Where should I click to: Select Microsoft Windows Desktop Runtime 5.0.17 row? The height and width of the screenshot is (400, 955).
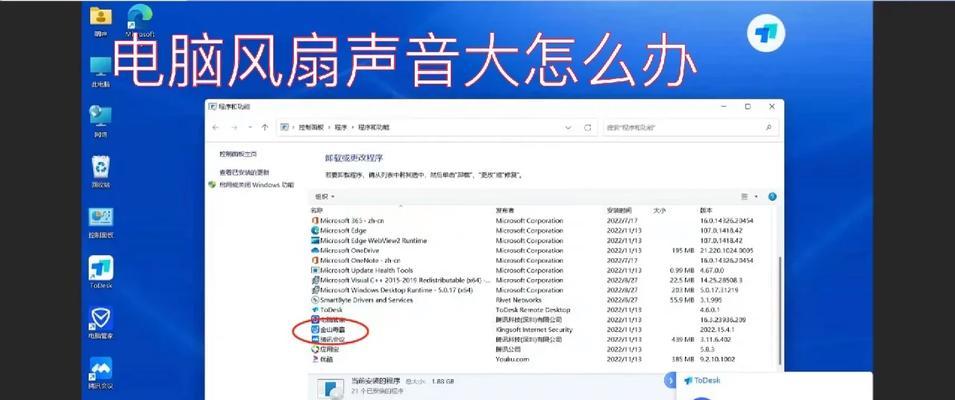543,290
